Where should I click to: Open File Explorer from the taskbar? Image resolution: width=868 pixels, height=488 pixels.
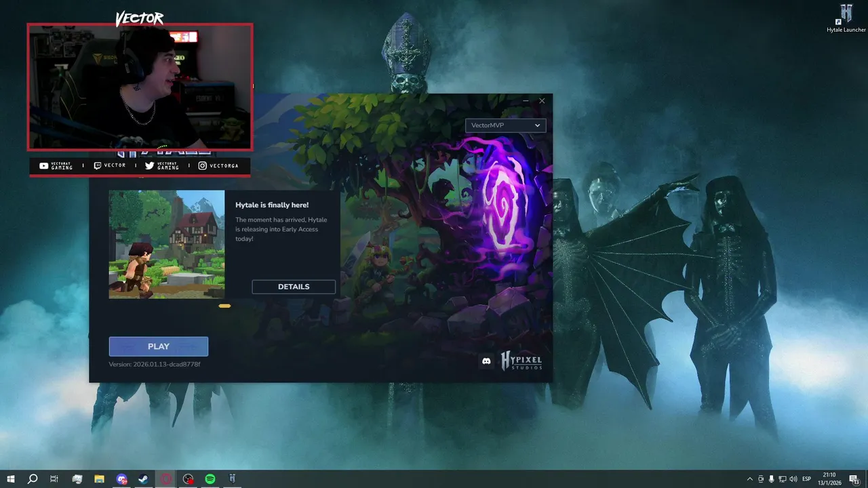(x=99, y=479)
